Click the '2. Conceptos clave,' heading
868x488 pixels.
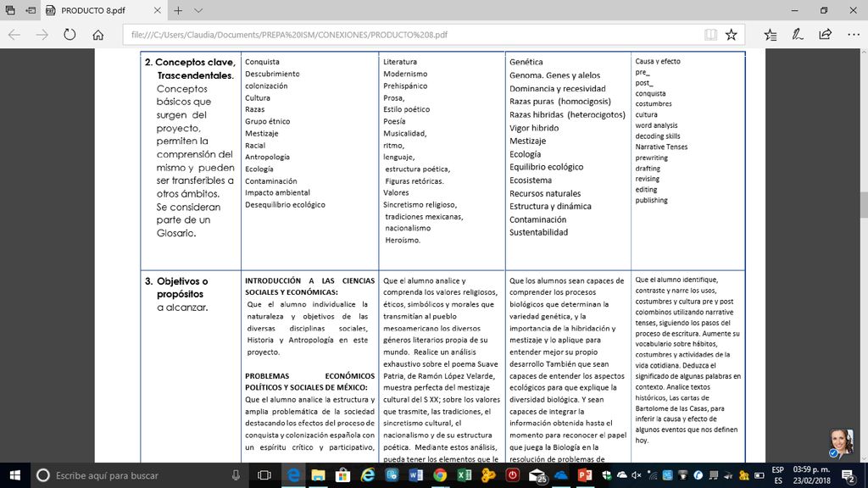coord(190,62)
